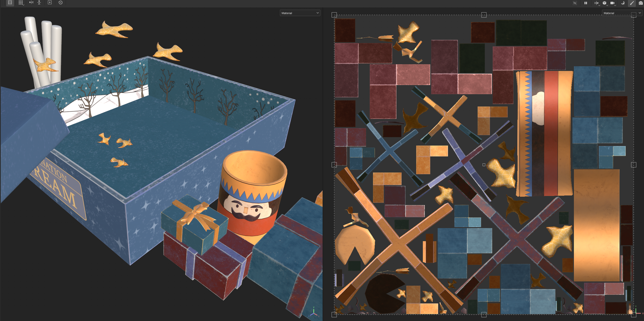The image size is (644, 321).
Task: Click the UV bounding box center pivot
Action: coord(484,165)
